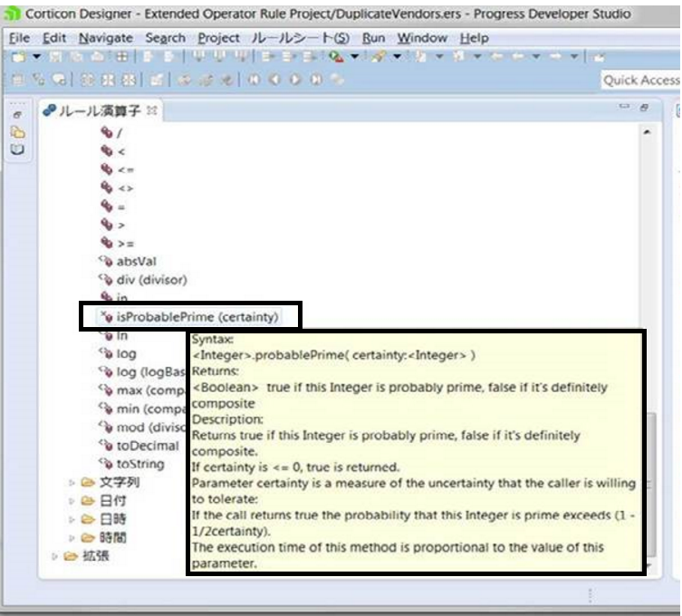The height and width of the screenshot is (616, 682).
Task: Open the Project menu
Action: point(219,38)
